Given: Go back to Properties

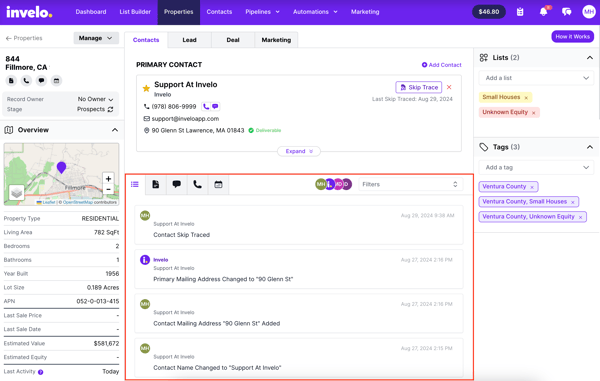Looking at the screenshot, I should point(24,38).
